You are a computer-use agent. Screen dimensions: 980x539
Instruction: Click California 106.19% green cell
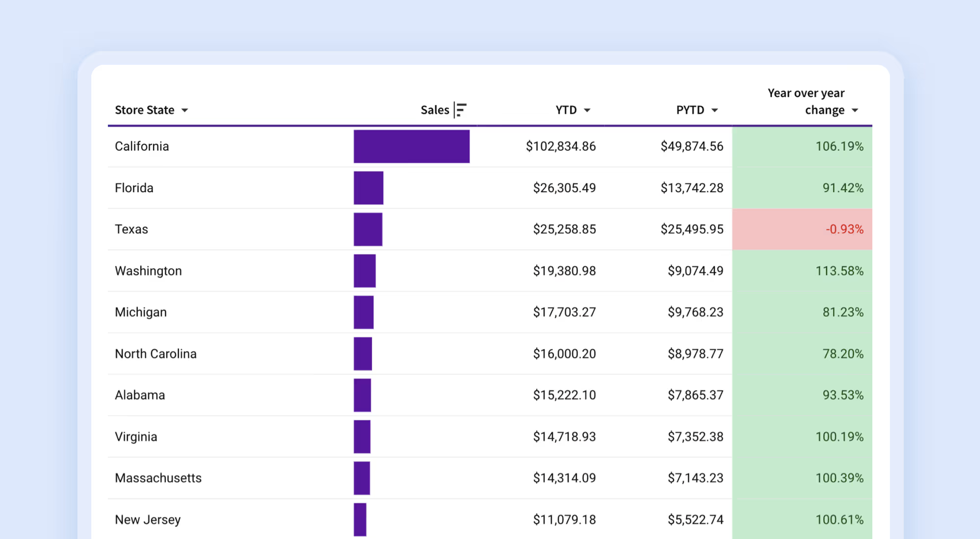[802, 147]
